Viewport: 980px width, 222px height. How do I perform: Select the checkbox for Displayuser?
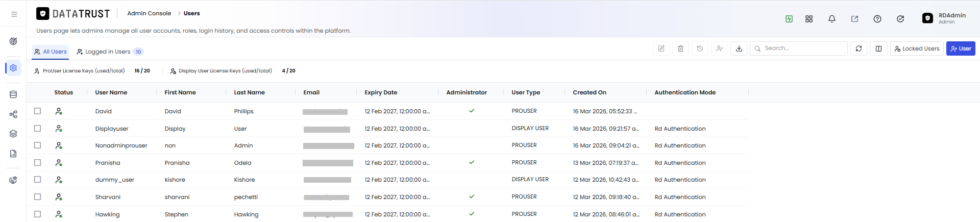click(x=37, y=128)
